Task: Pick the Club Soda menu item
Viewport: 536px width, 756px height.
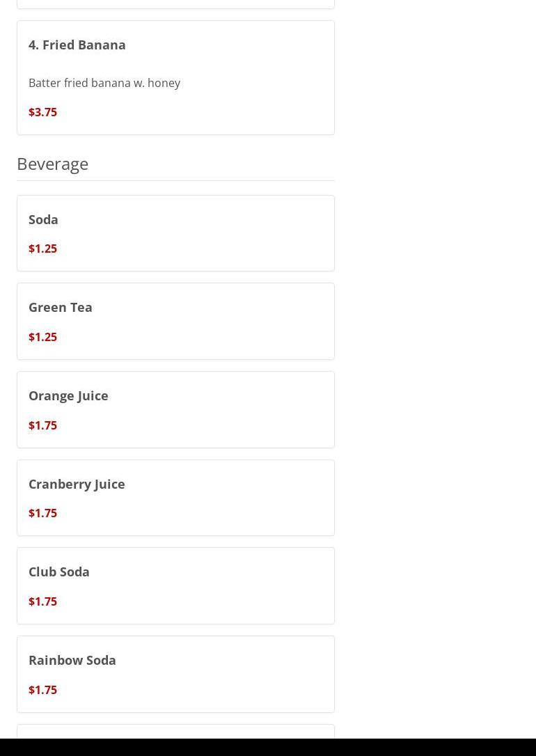Action: coord(59,572)
